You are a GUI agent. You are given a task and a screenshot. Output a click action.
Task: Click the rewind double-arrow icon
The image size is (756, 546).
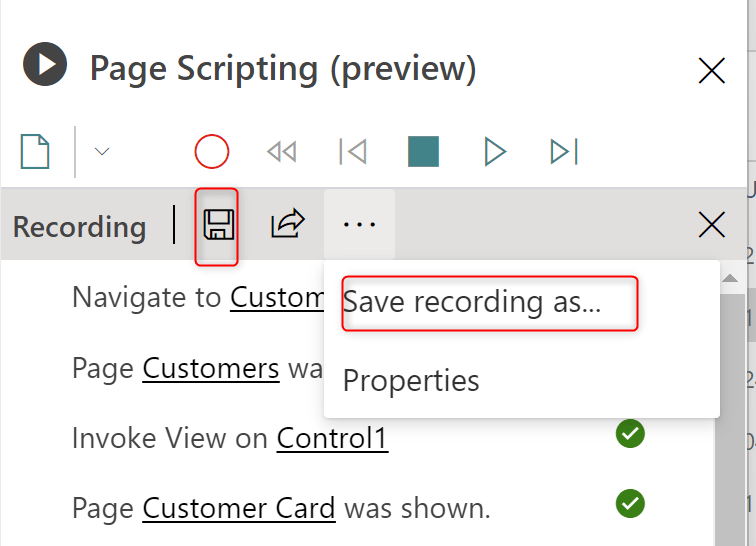(282, 152)
